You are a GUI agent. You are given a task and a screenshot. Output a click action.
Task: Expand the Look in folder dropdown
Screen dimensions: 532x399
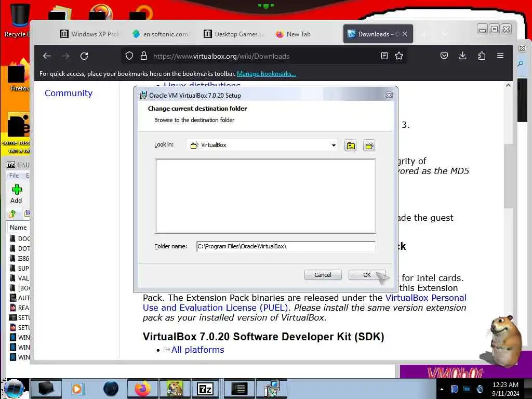coord(334,145)
